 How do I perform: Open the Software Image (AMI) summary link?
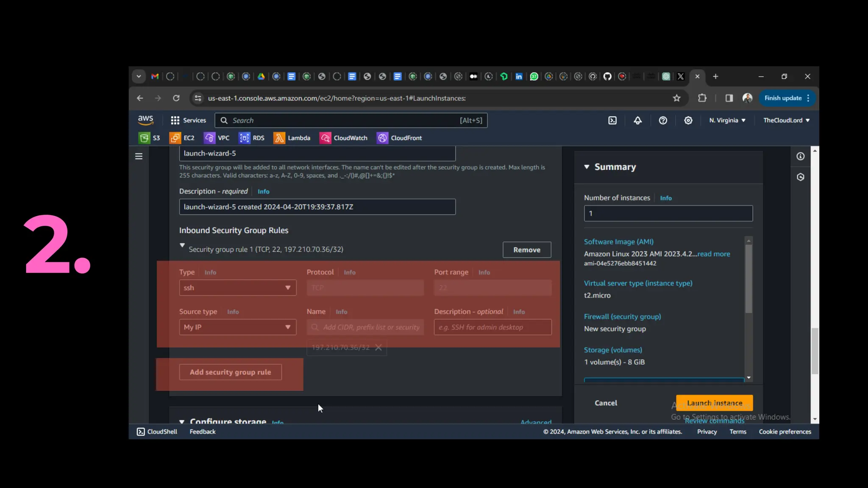tap(618, 242)
